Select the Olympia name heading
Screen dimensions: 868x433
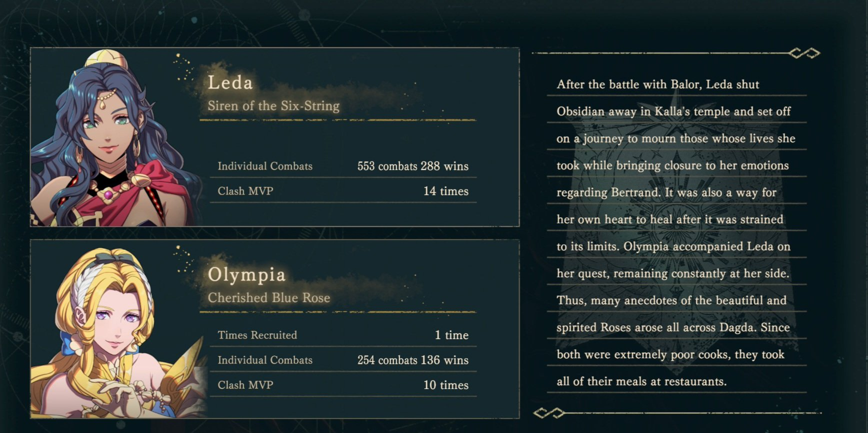[246, 274]
